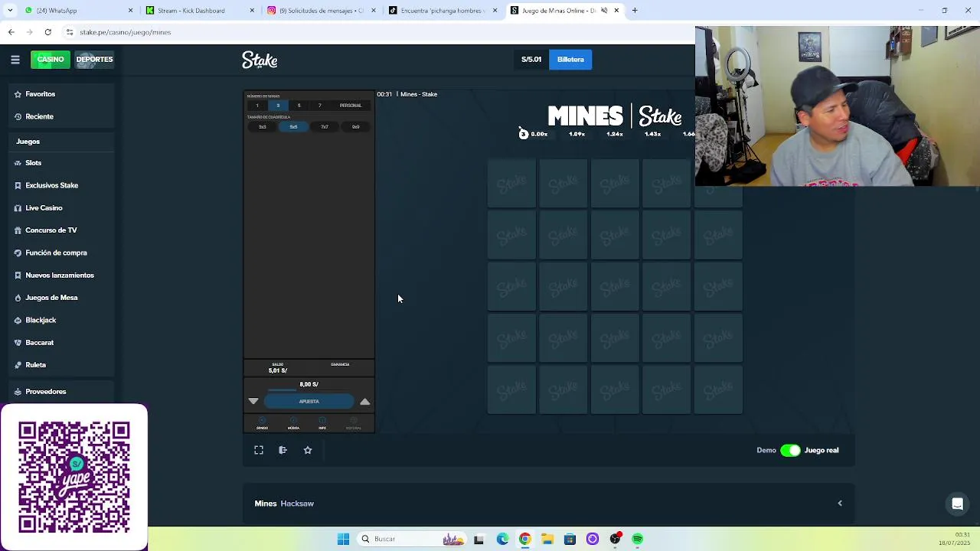
Task: Click the Baccarat icon in sidebar
Action: (18, 342)
